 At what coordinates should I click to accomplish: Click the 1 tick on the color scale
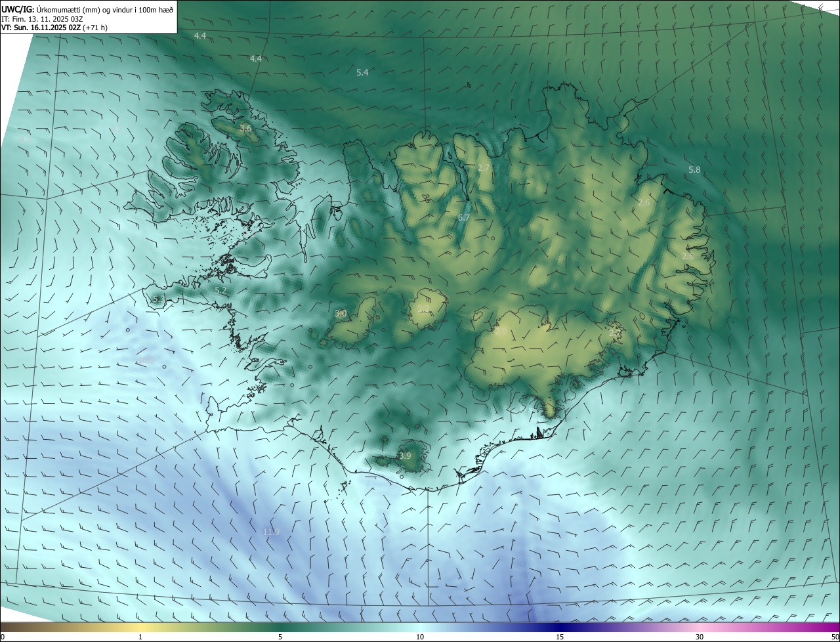pyautogui.click(x=140, y=637)
